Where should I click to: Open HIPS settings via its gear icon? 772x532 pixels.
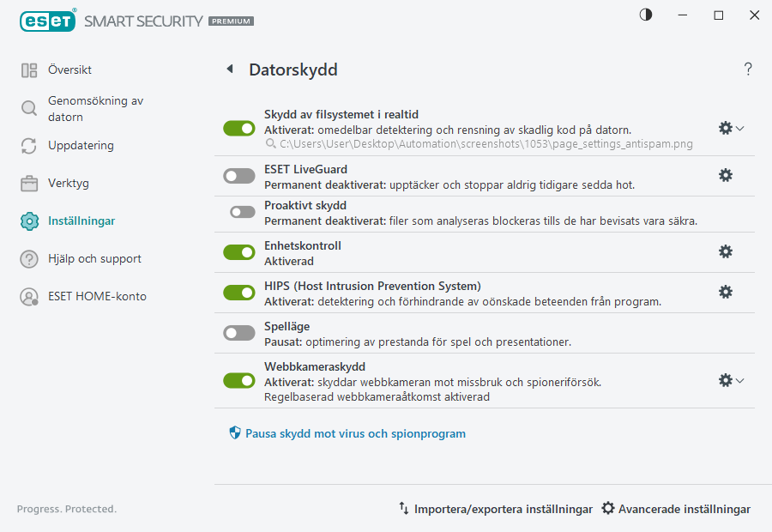point(726,292)
